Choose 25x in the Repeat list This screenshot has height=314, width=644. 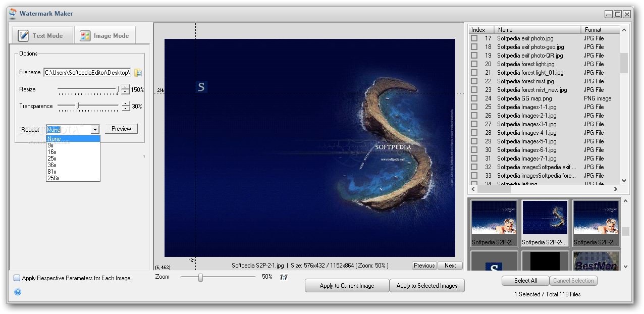tap(73, 159)
